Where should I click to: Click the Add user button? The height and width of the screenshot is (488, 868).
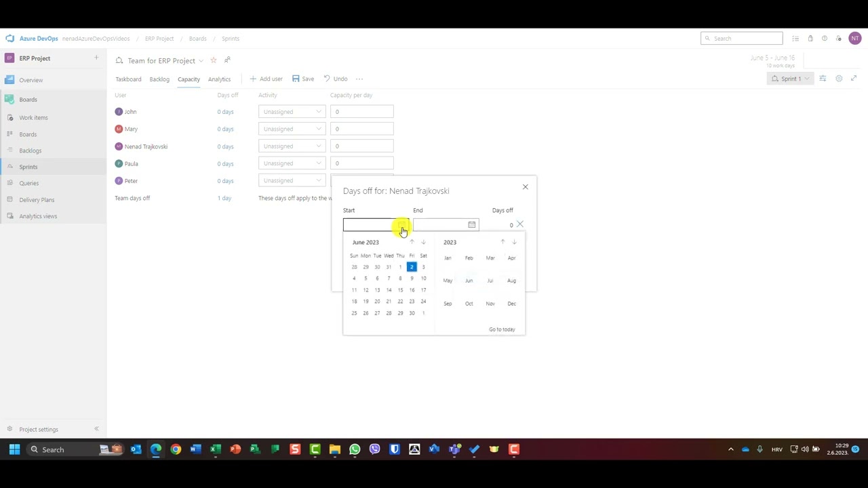point(266,79)
